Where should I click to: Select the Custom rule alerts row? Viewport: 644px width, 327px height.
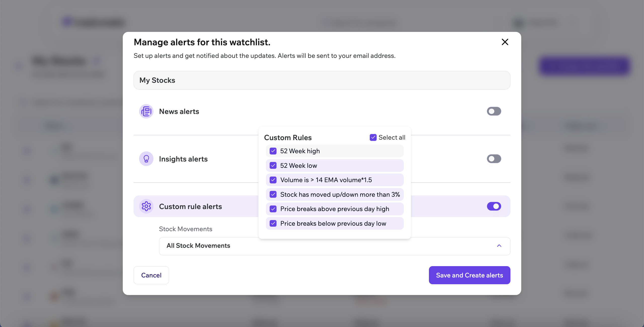click(190, 206)
